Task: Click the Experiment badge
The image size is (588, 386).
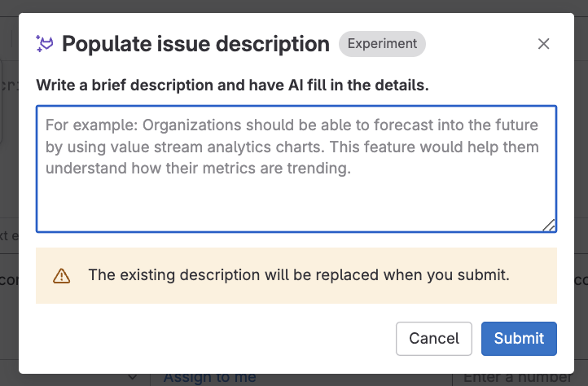Action: (382, 44)
